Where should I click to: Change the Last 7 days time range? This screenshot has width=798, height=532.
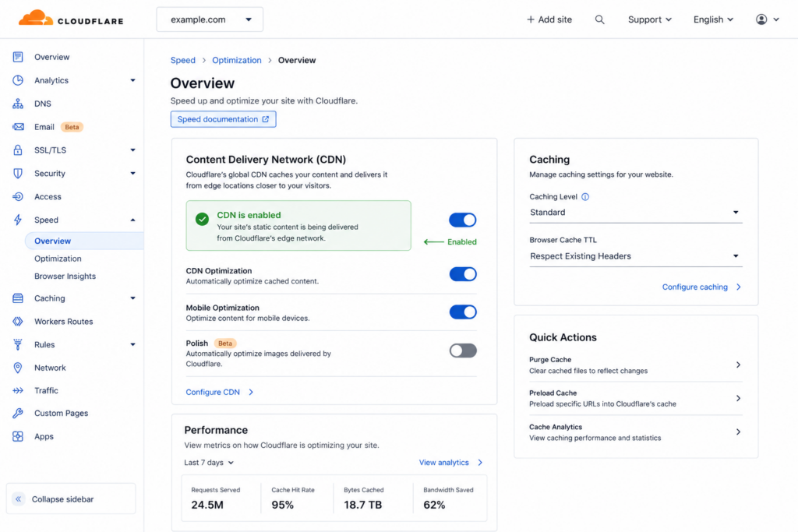tap(209, 463)
